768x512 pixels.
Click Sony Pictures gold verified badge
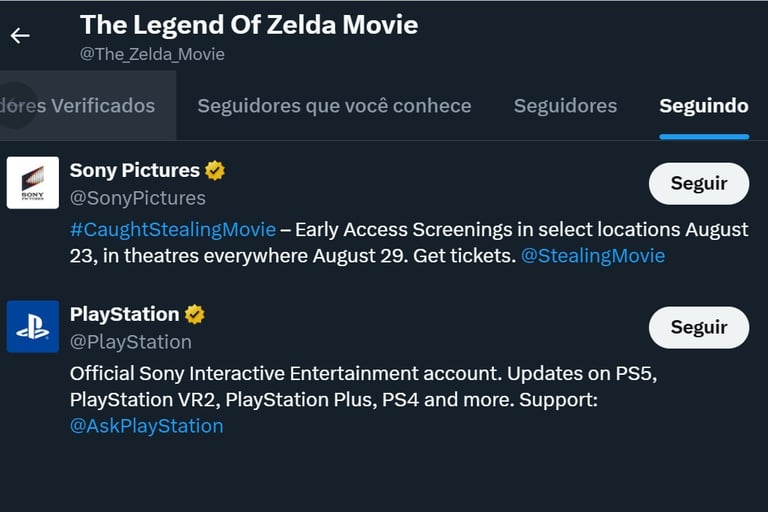[x=215, y=171]
